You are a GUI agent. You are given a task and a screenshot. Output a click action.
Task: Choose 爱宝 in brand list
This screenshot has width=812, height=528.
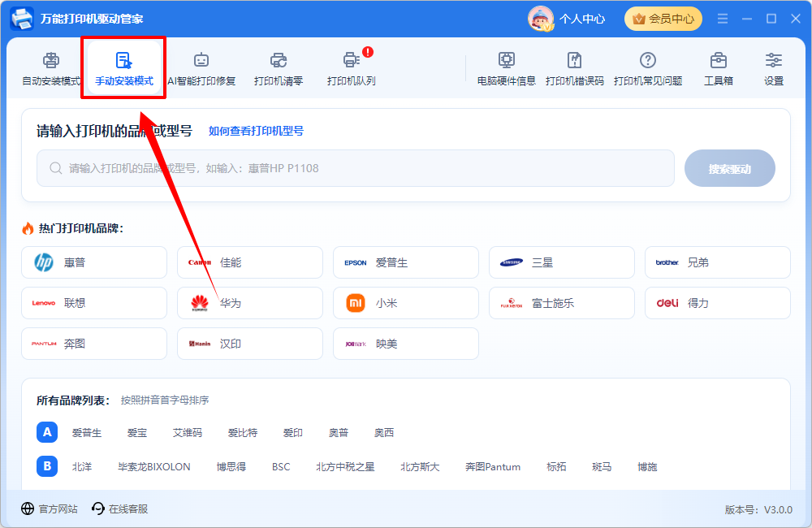click(x=137, y=433)
